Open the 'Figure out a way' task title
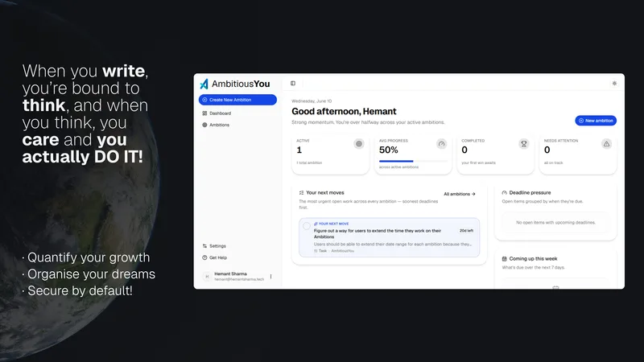 tap(378, 233)
